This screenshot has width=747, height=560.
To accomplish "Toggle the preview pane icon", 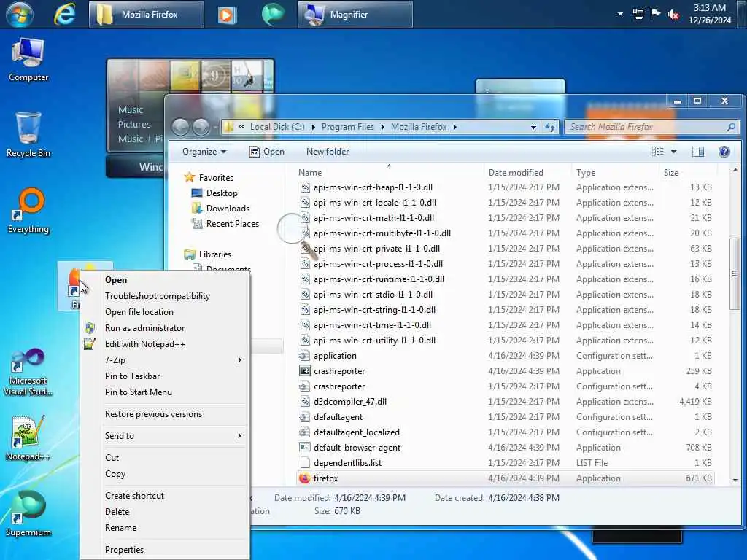I will (698, 152).
